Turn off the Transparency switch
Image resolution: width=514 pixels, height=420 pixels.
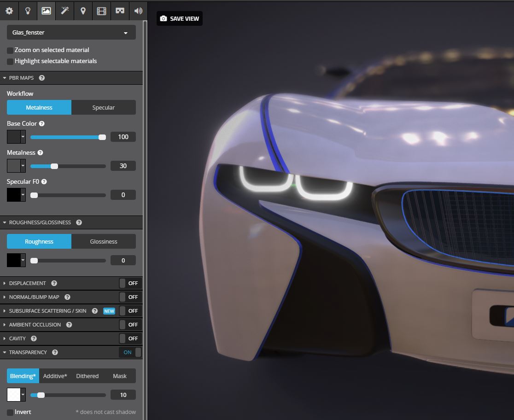point(130,352)
